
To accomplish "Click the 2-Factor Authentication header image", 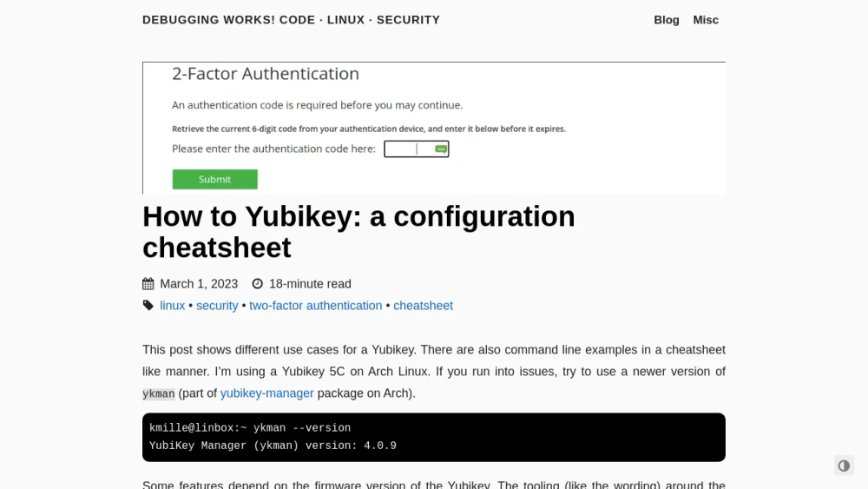I will tap(434, 128).
